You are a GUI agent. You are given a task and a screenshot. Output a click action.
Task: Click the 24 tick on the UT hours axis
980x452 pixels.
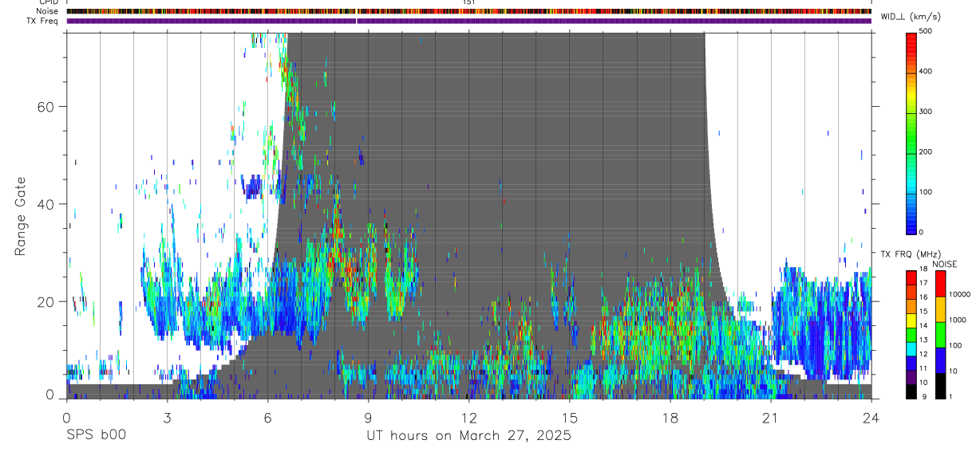pos(871,417)
